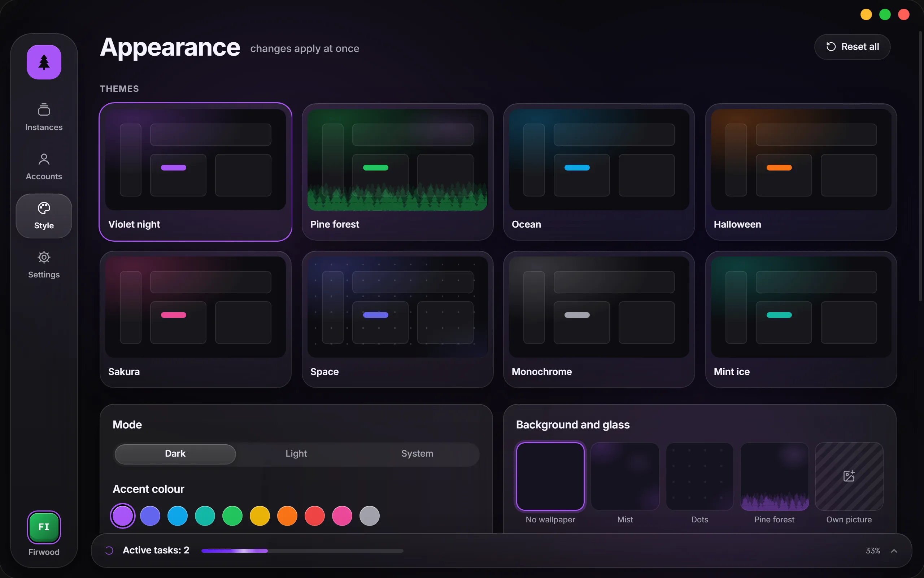
Task: Choose the Dots wallpaper background
Action: click(x=700, y=476)
